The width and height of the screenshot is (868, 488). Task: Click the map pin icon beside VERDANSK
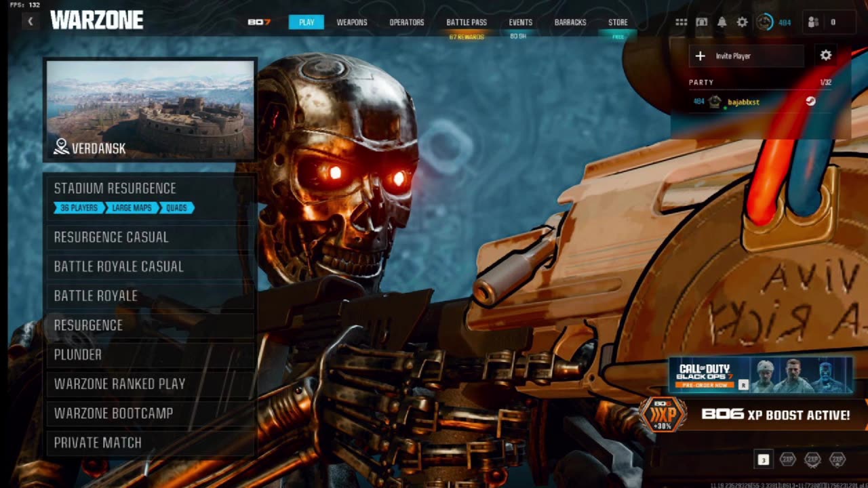tap(61, 147)
